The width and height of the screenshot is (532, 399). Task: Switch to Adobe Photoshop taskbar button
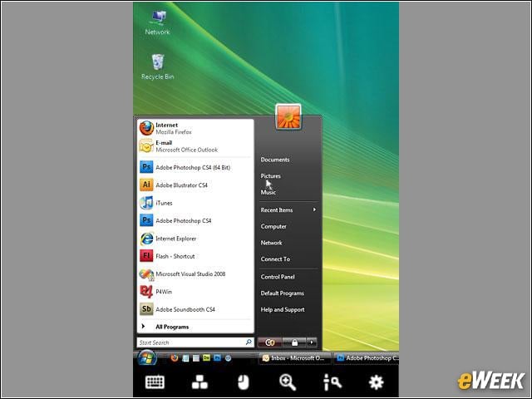click(367, 358)
